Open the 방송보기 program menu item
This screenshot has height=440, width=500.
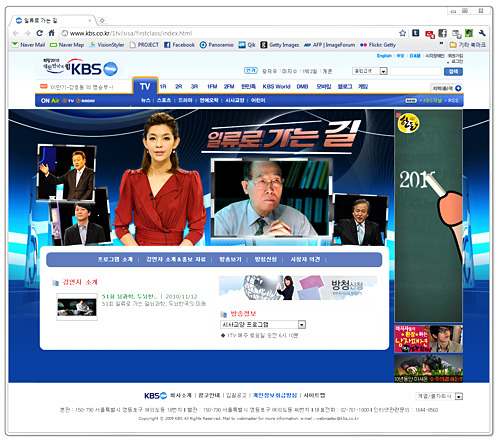click(x=230, y=259)
